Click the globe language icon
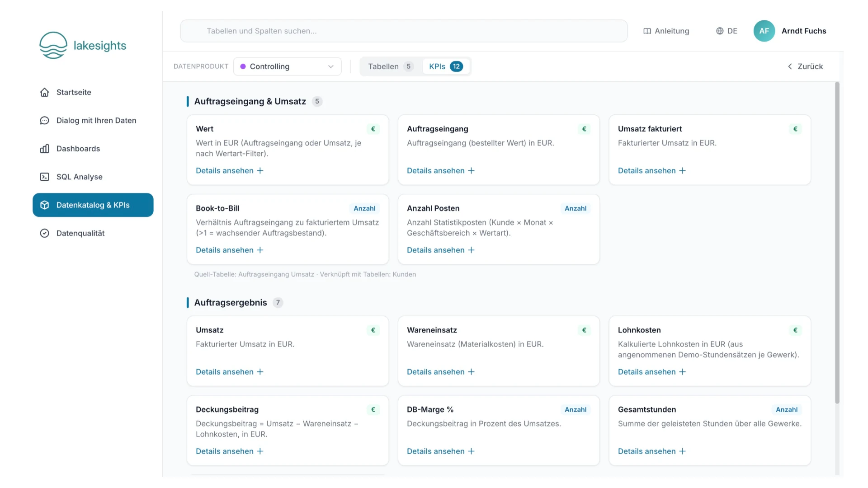Screen dimensions: 868x488 [x=720, y=31]
